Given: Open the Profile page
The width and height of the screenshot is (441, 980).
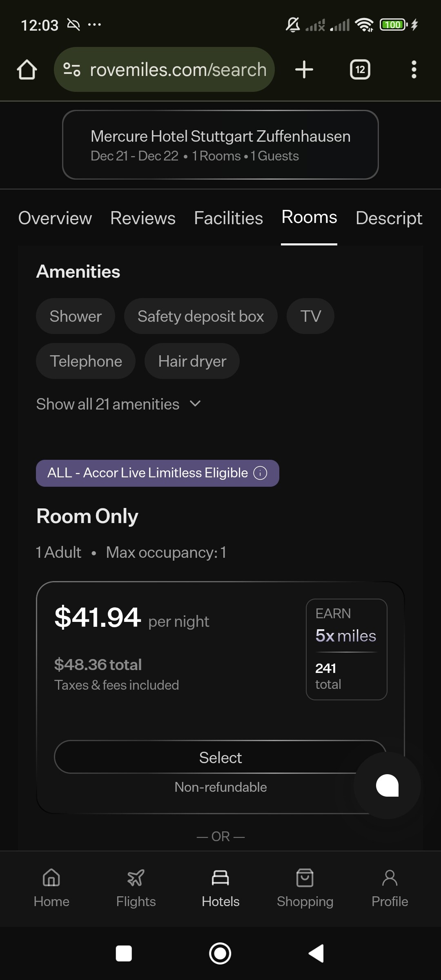Looking at the screenshot, I should (x=390, y=887).
